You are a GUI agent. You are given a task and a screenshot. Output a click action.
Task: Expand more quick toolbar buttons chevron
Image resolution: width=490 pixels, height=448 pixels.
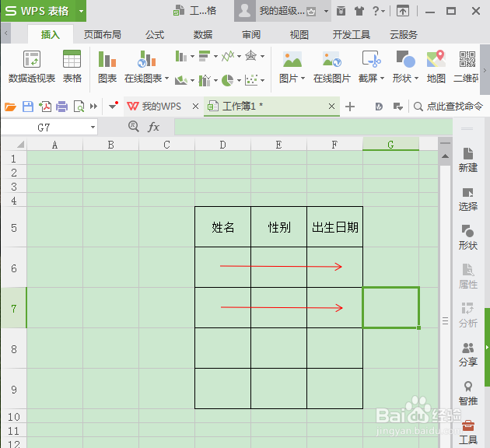(94, 107)
